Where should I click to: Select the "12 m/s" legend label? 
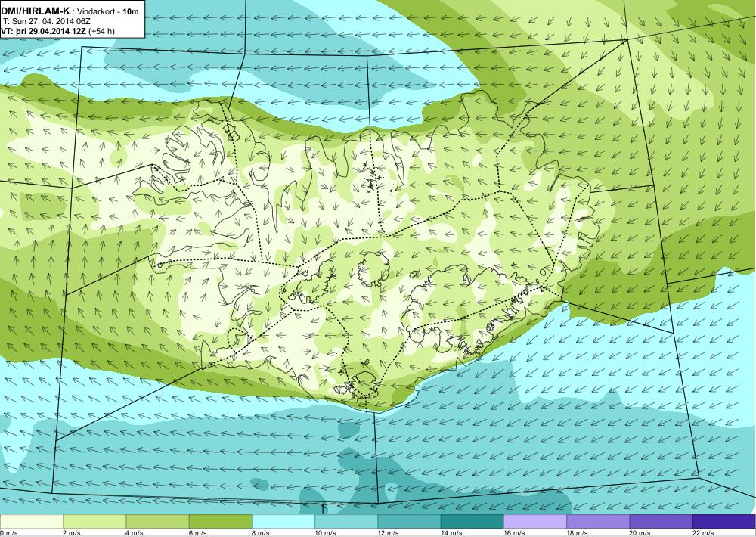coord(389,533)
